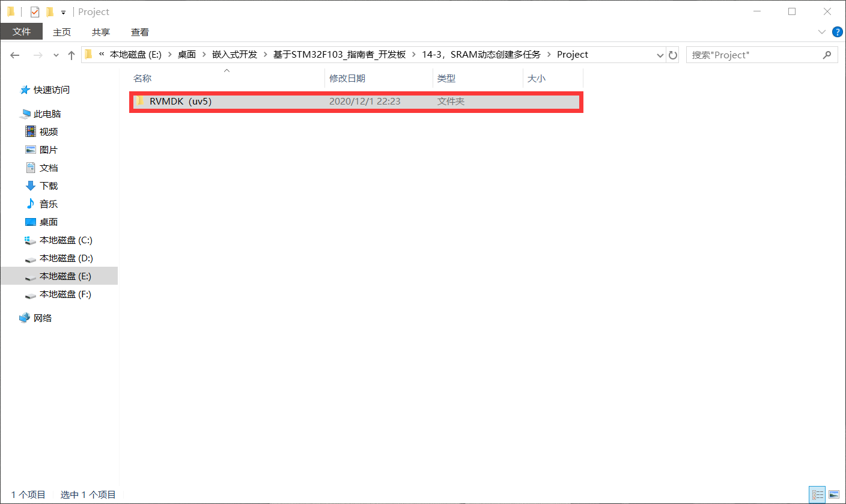Click the forward navigation arrow
The height and width of the screenshot is (504, 846).
tap(38, 55)
